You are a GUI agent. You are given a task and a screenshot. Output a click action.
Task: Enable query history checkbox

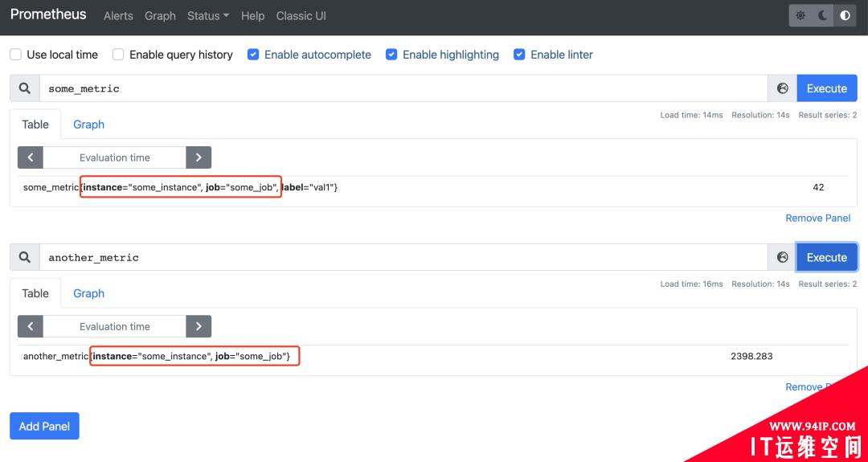tap(118, 54)
